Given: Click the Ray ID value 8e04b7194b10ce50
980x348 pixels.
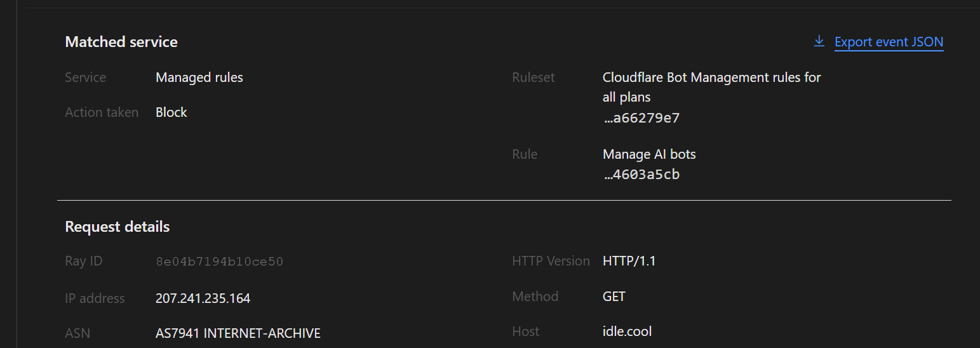Looking at the screenshot, I should [x=219, y=261].
